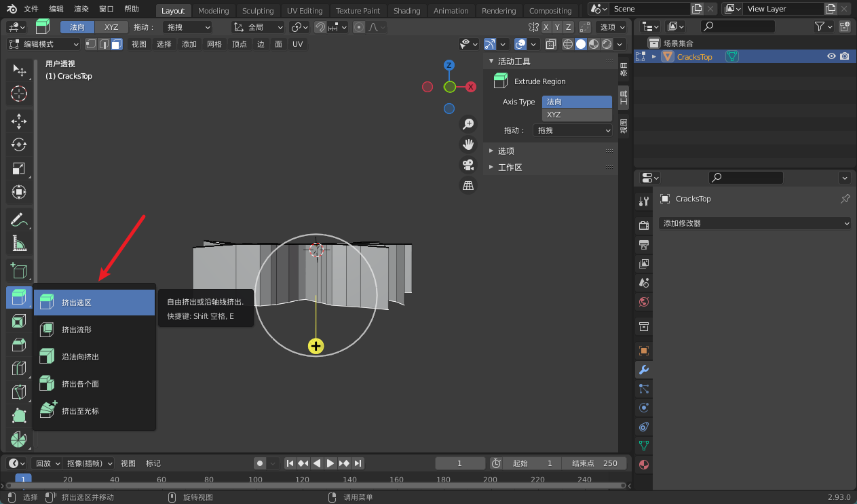The image size is (857, 504).
Task: Open the 网格 menu in viewport header
Action: (x=214, y=44)
